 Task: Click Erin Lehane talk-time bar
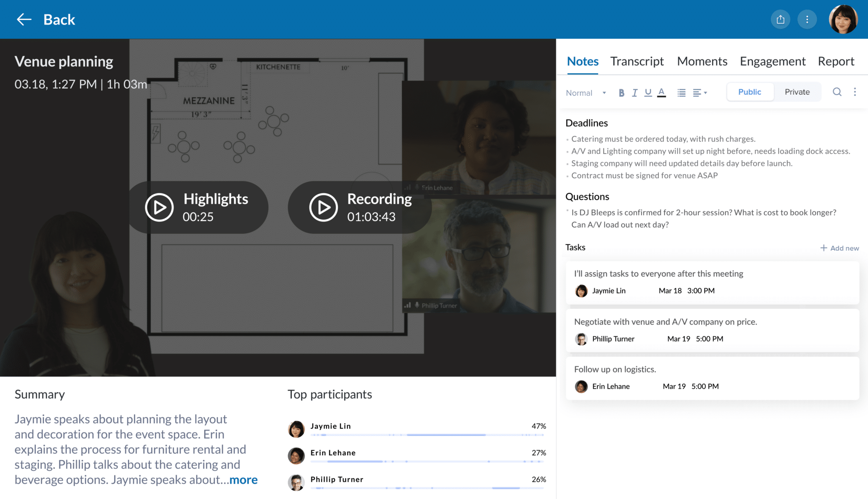pos(427,462)
